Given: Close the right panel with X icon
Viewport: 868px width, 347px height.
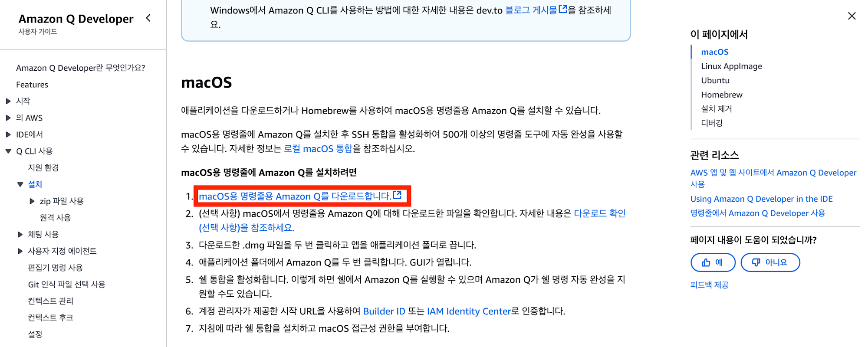Looking at the screenshot, I should (852, 16).
